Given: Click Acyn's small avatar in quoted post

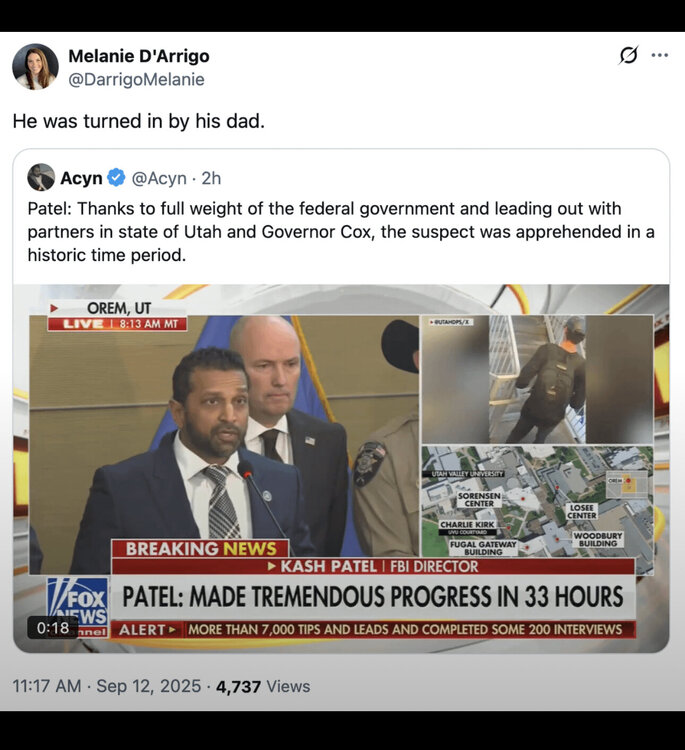Looking at the screenshot, I should 41,177.
